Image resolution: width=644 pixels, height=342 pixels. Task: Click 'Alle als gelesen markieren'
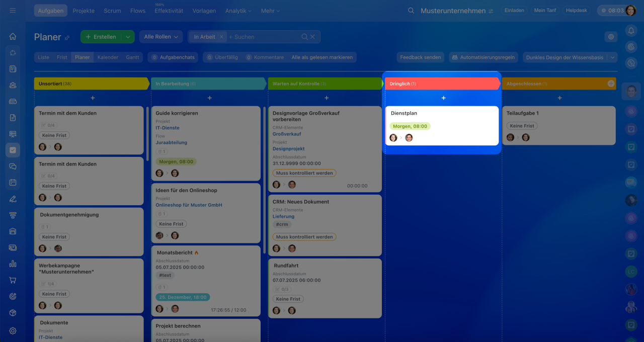[x=322, y=57]
